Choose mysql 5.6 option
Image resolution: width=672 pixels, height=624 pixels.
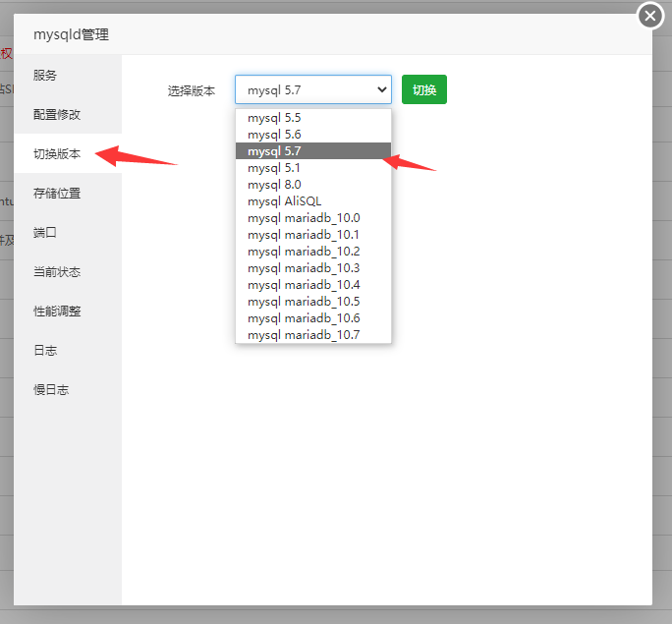[313, 135]
